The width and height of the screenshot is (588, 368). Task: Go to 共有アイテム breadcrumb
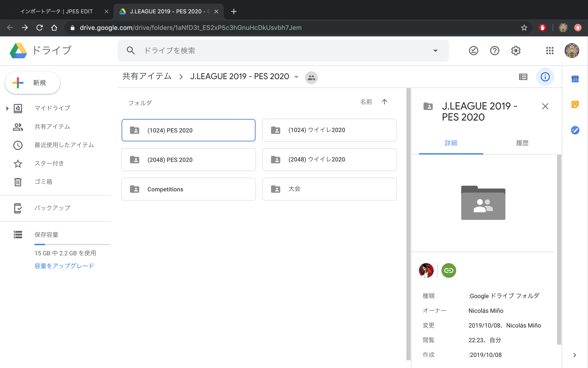(147, 76)
